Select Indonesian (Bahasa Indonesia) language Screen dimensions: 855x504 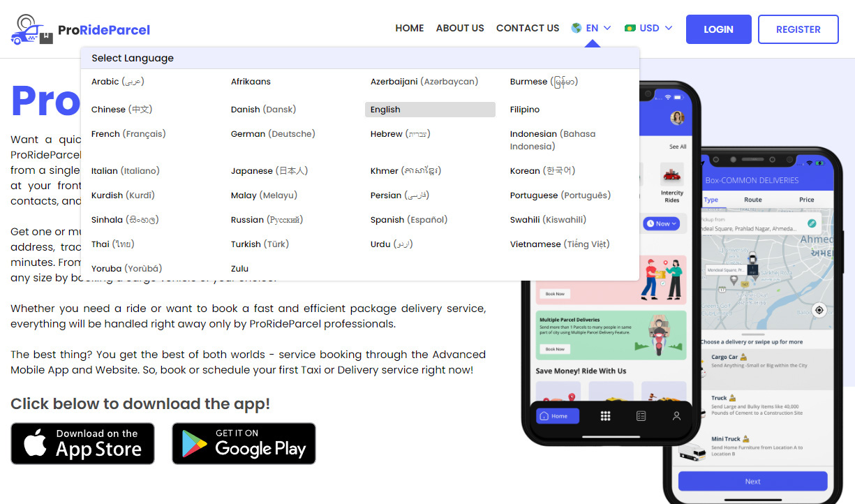(x=553, y=140)
